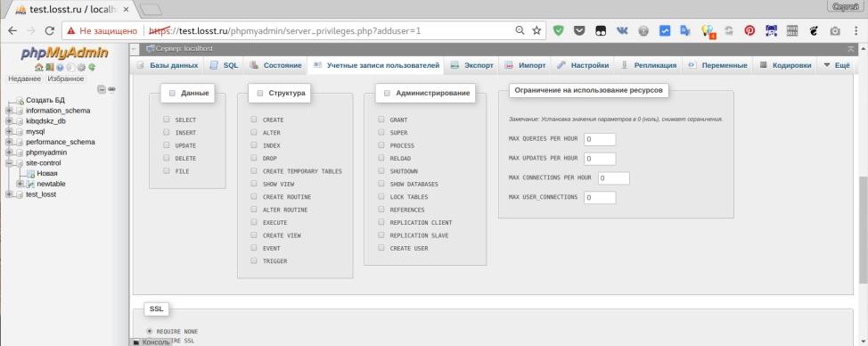The image size is (868, 346).
Task: Enable the GRANT privilege checkbox
Action: (381, 119)
